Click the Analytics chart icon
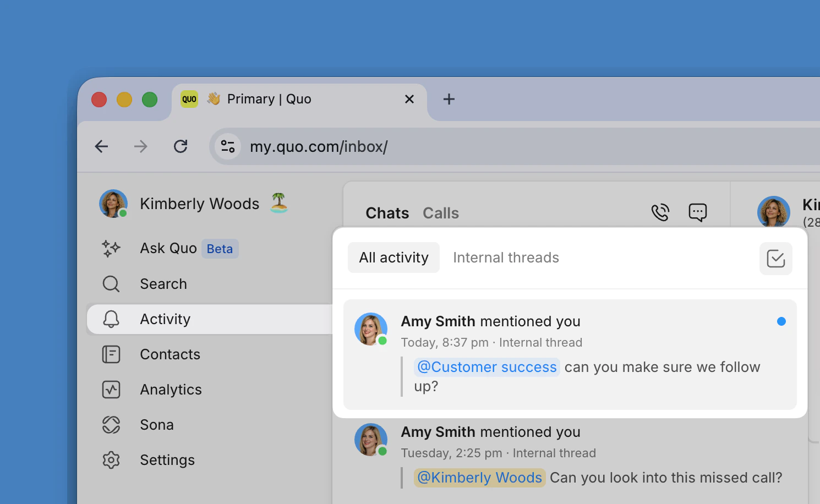Viewport: 820px width, 504px height. (x=111, y=390)
